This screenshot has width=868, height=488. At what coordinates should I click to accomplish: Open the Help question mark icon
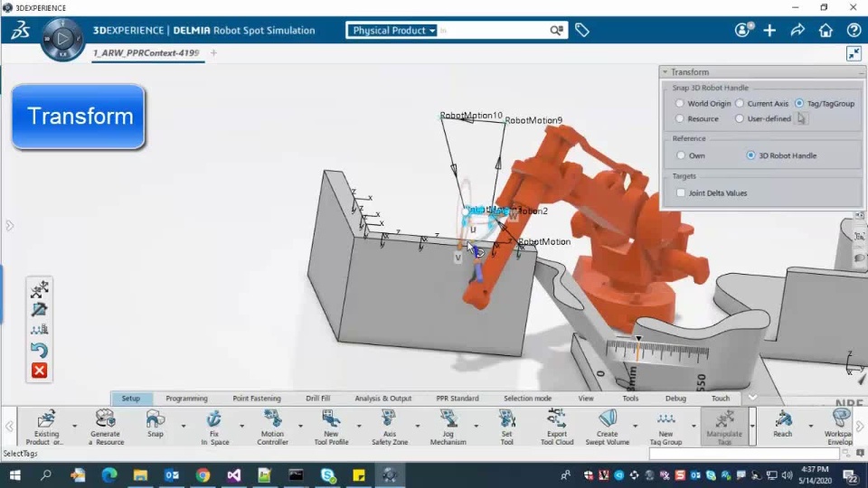pyautogui.click(x=854, y=31)
